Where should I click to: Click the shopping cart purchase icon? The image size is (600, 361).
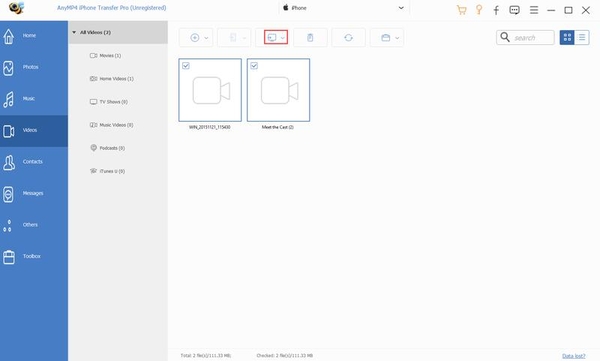461,10
